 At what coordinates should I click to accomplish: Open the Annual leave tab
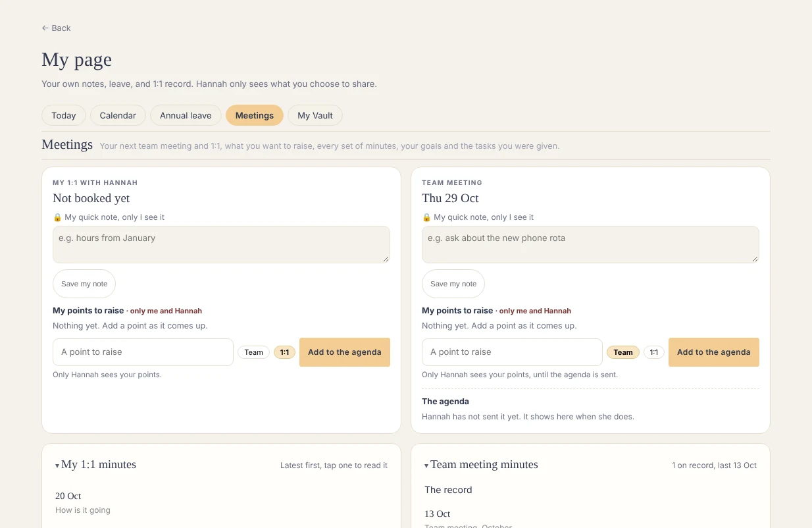click(x=186, y=115)
